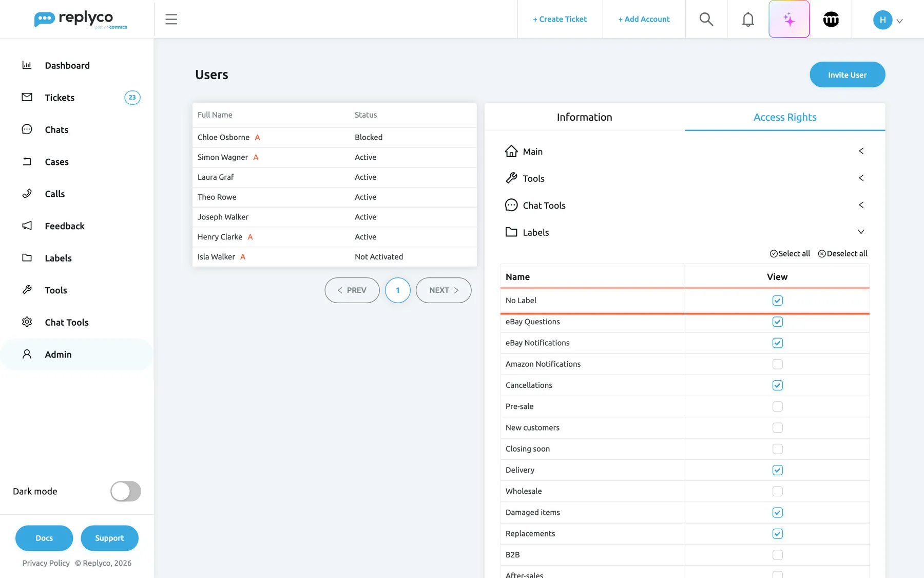Image resolution: width=924 pixels, height=578 pixels.
Task: Open search with magnifier icon
Action: (706, 19)
